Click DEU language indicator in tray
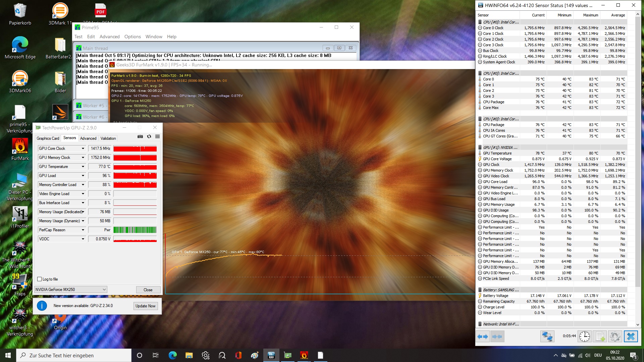This screenshot has width=644, height=362. coord(598,355)
